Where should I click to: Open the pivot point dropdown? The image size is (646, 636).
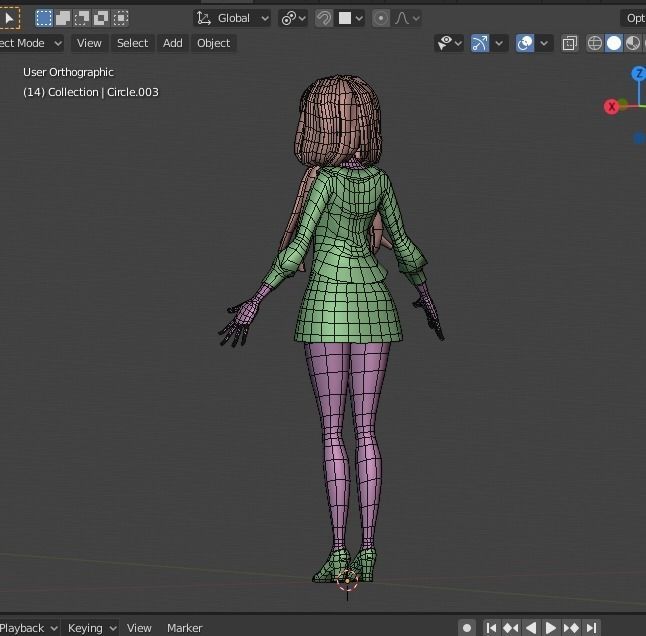(x=293, y=18)
